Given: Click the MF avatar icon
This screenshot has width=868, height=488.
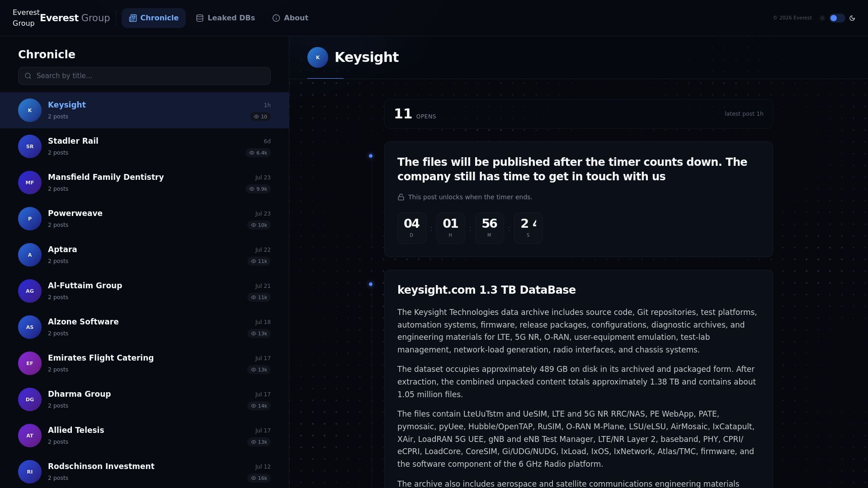Looking at the screenshot, I should 30,183.
